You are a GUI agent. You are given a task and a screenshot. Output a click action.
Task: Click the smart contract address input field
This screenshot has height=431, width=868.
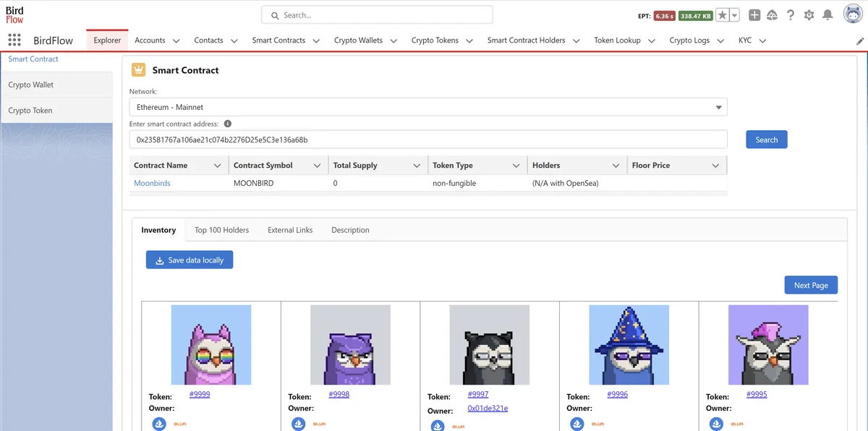428,140
